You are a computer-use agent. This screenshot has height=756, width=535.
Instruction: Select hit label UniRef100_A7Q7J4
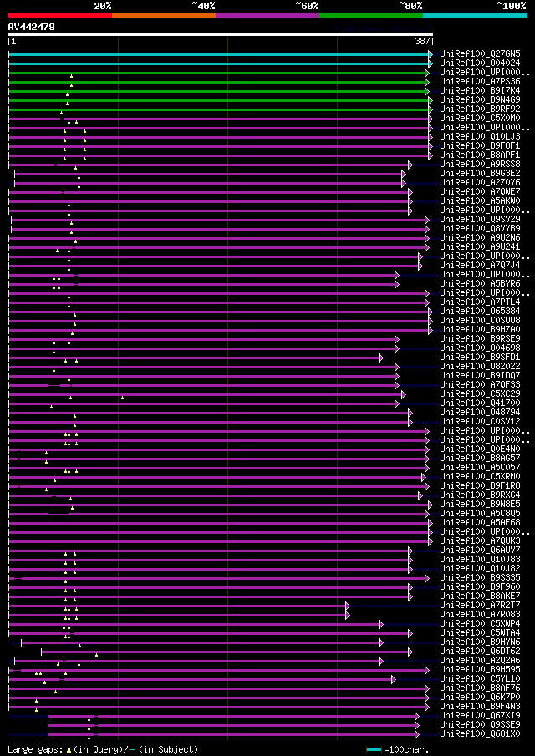[x=480, y=266]
